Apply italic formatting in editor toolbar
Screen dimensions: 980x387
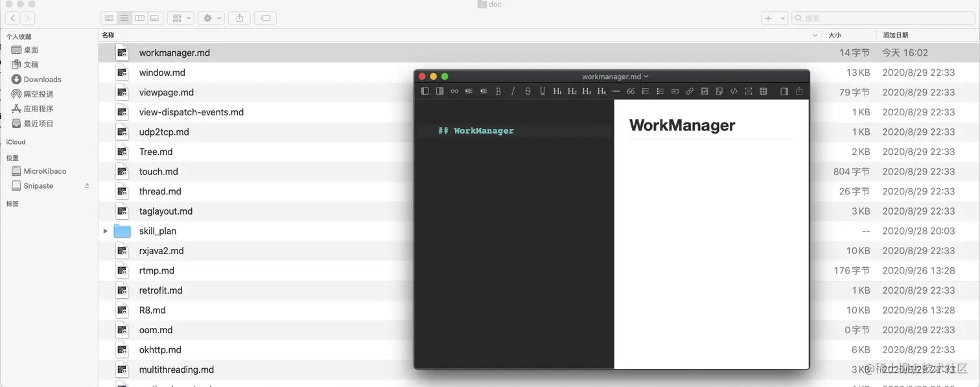[513, 91]
